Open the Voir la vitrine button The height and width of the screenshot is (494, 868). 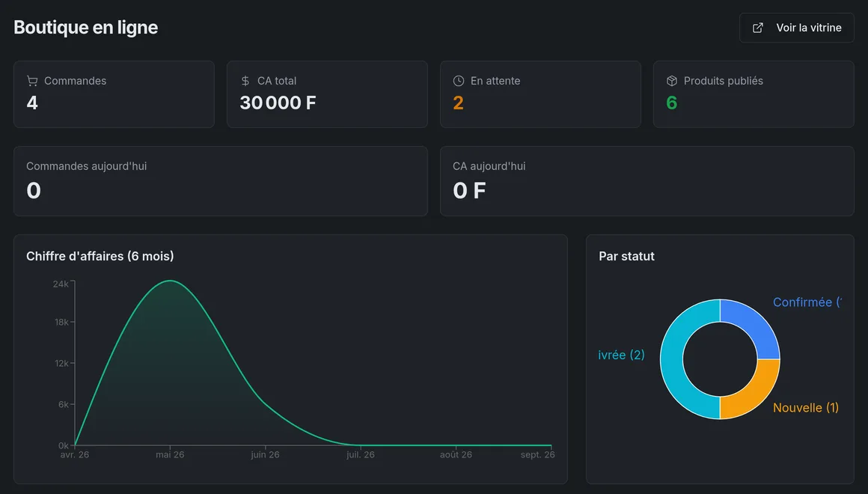[797, 28]
